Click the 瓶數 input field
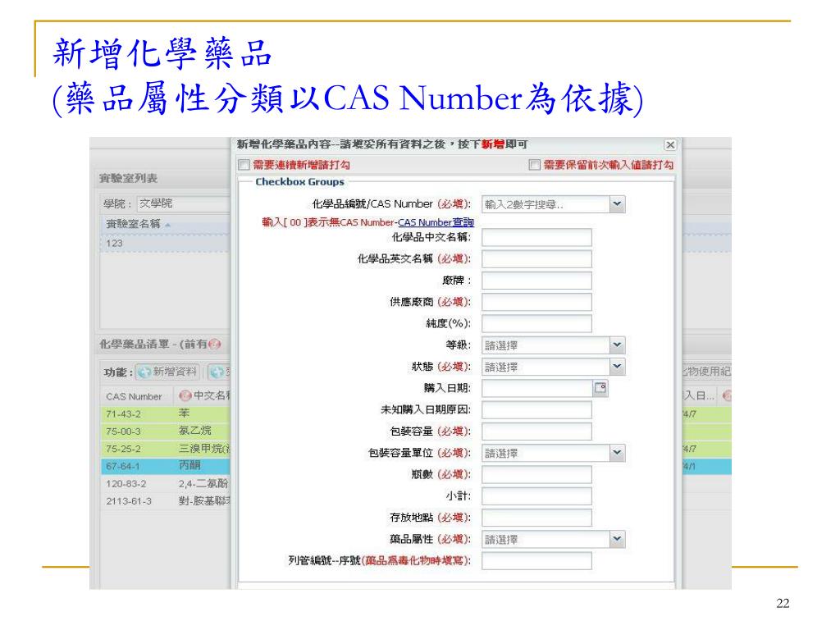The height and width of the screenshot is (630, 840). click(x=536, y=474)
